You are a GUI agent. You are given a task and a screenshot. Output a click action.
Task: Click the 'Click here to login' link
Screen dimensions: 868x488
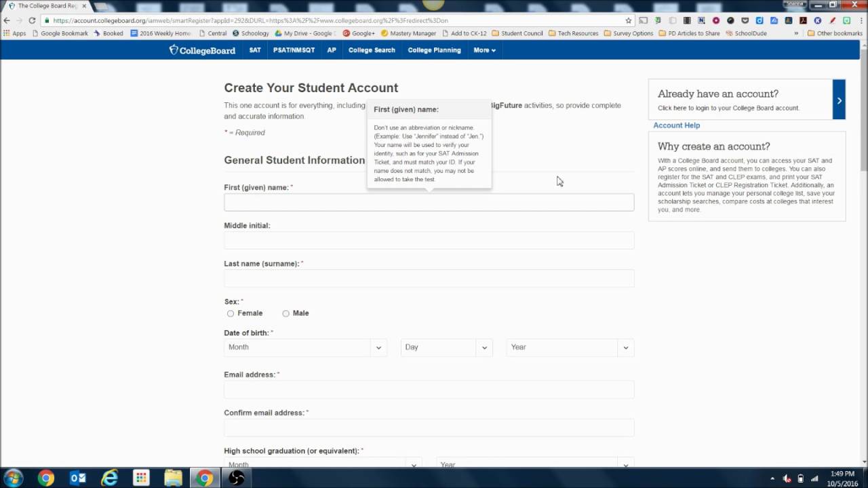(x=728, y=108)
